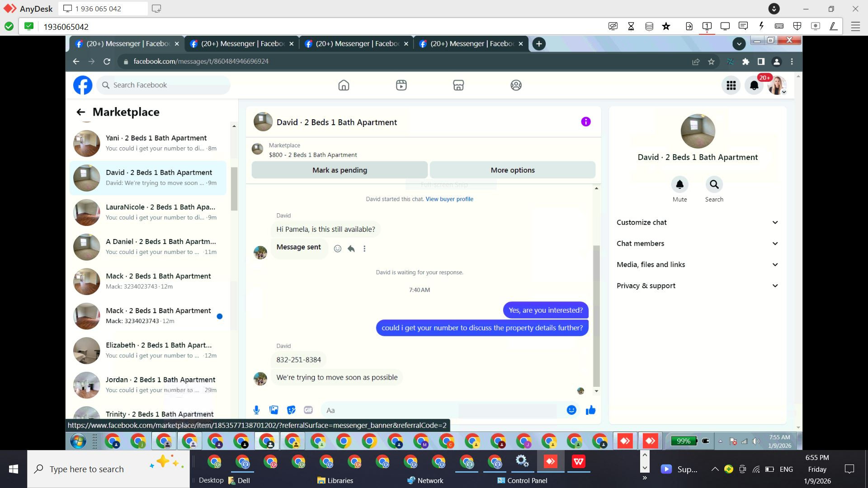868x488 pixels.
Task: Bookmark this page with the star
Action: click(x=711, y=61)
